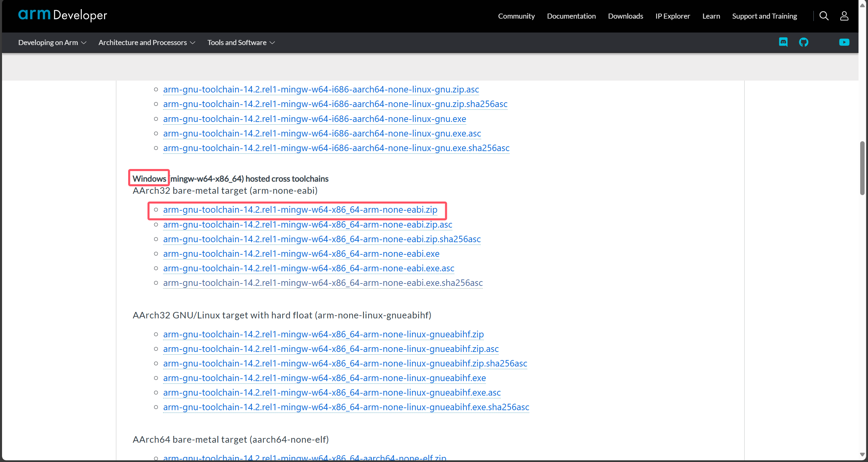This screenshot has width=868, height=462.
Task: Open the IP Explorer nav item
Action: click(x=673, y=16)
